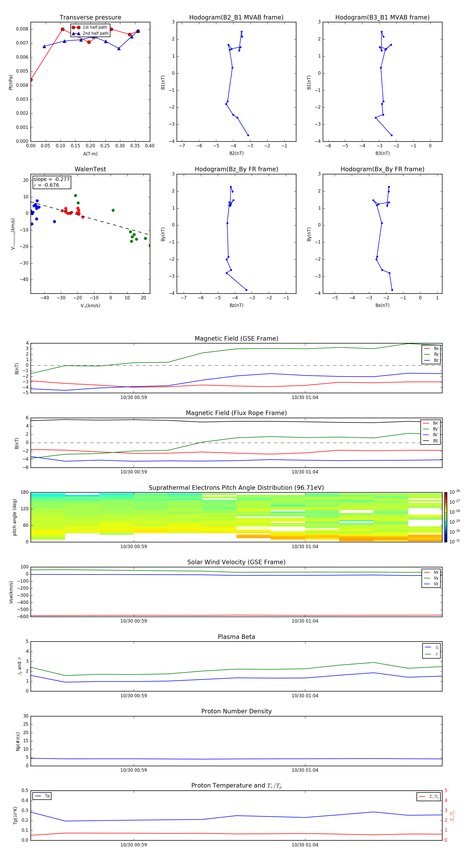Click 'Magnetic Field (Flux Rope Frame)' title
Image resolution: width=473 pixels, height=868 pixels.
coord(236,413)
